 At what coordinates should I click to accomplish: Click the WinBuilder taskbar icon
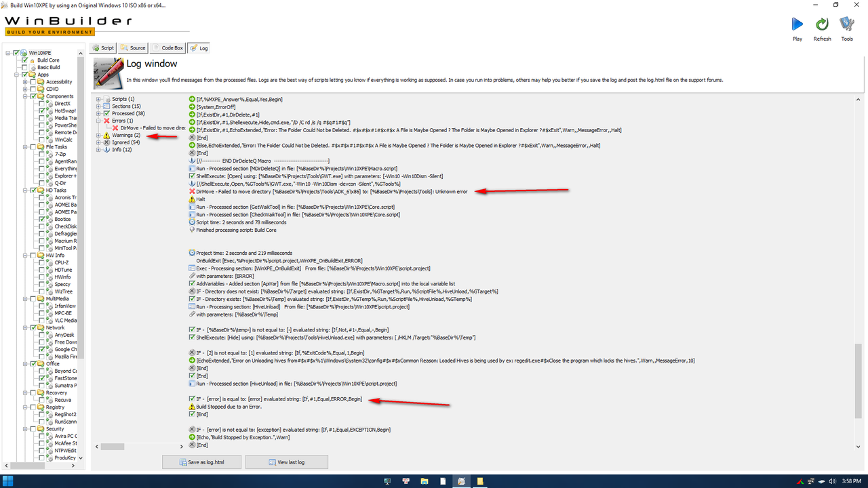pyautogui.click(x=462, y=481)
